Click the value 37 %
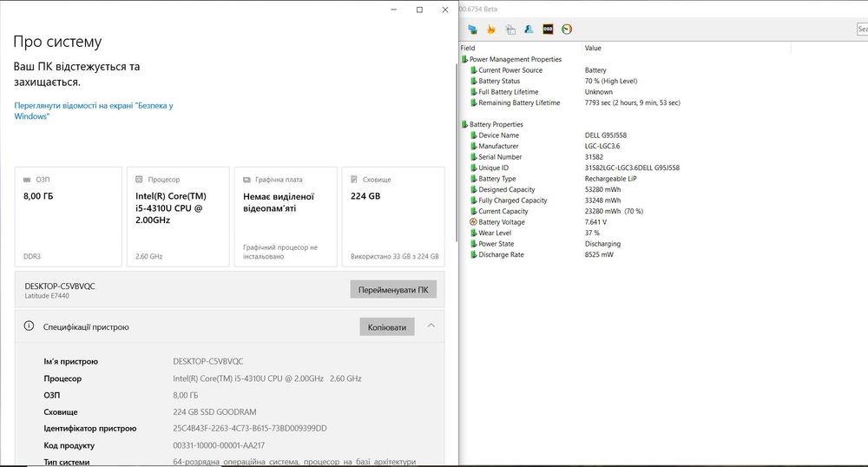The width and height of the screenshot is (868, 467). click(592, 233)
